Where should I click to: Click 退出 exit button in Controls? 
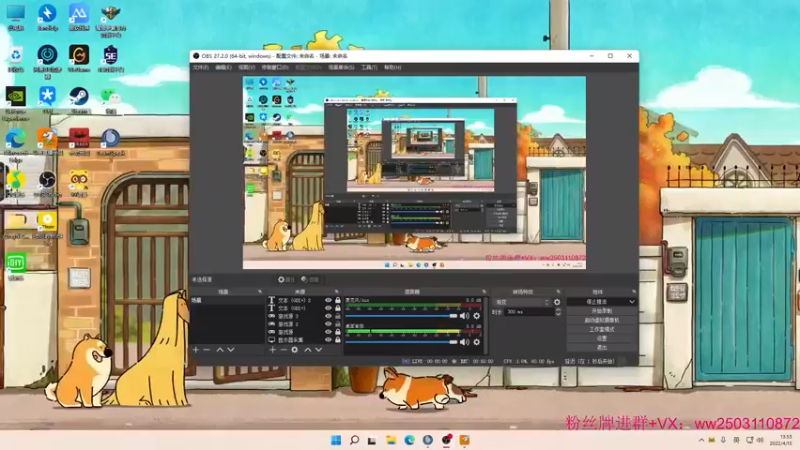(602, 347)
